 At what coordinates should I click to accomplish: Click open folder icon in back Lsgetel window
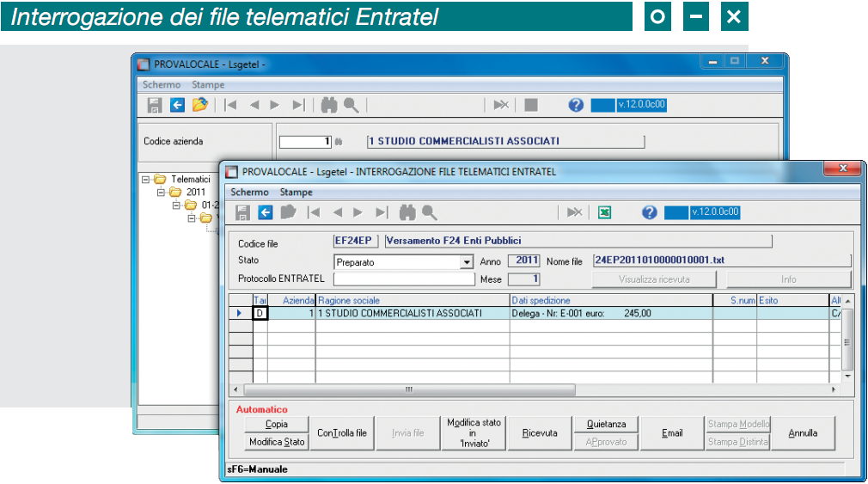pos(200,105)
